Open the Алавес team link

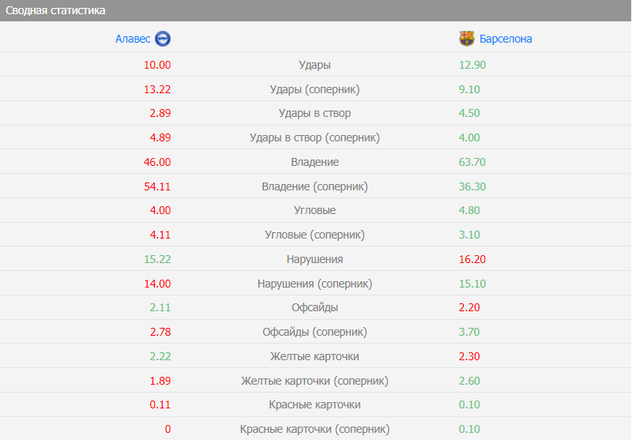tap(133, 39)
